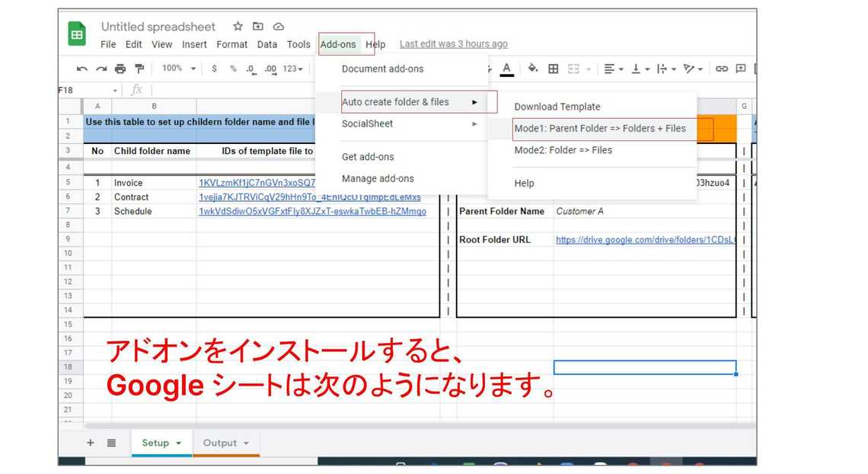The height and width of the screenshot is (474, 868).
Task: Star the Untitled spreadsheet
Action: tap(238, 26)
